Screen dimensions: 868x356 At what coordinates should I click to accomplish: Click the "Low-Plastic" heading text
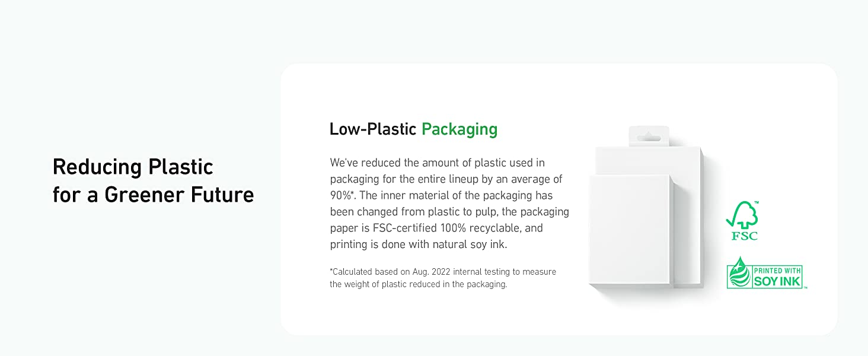click(x=373, y=129)
